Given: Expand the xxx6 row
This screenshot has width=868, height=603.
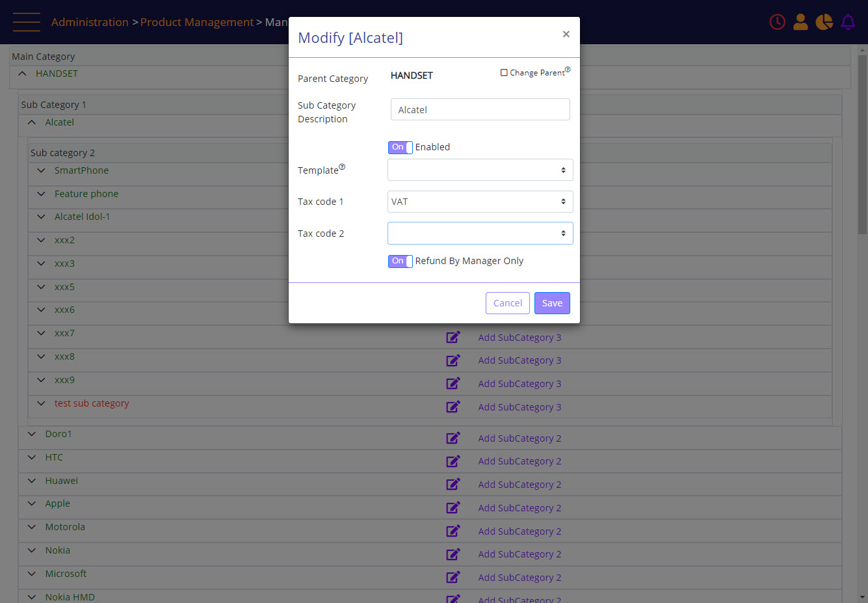Looking at the screenshot, I should click(x=41, y=310).
